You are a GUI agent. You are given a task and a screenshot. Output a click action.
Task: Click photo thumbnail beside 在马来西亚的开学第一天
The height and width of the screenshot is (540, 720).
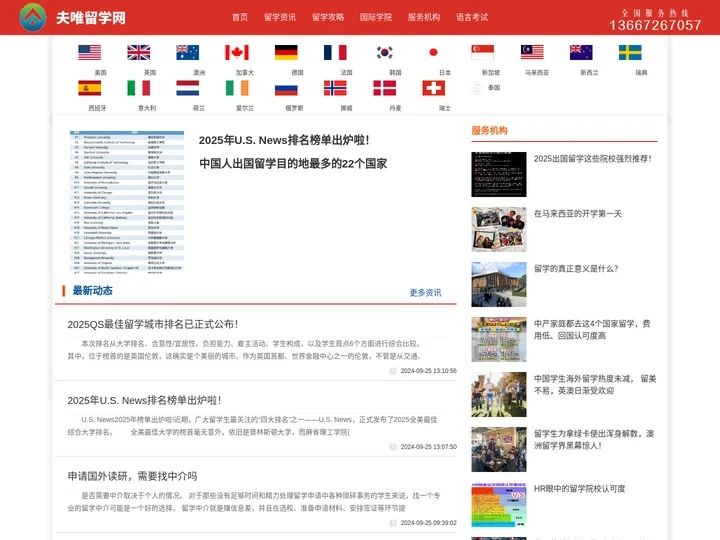(499, 229)
